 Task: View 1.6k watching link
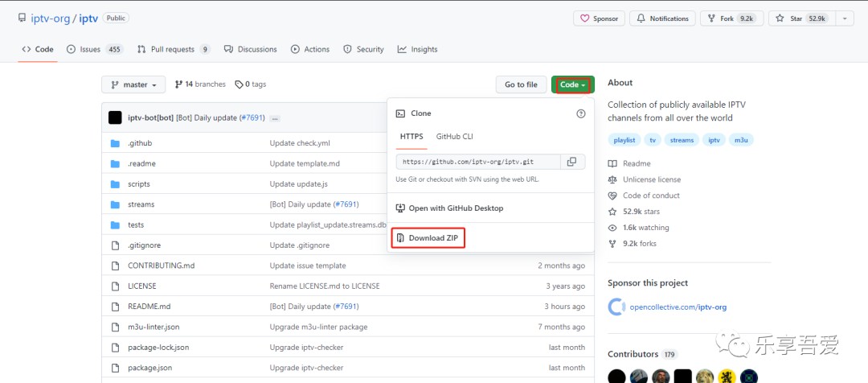(638, 228)
